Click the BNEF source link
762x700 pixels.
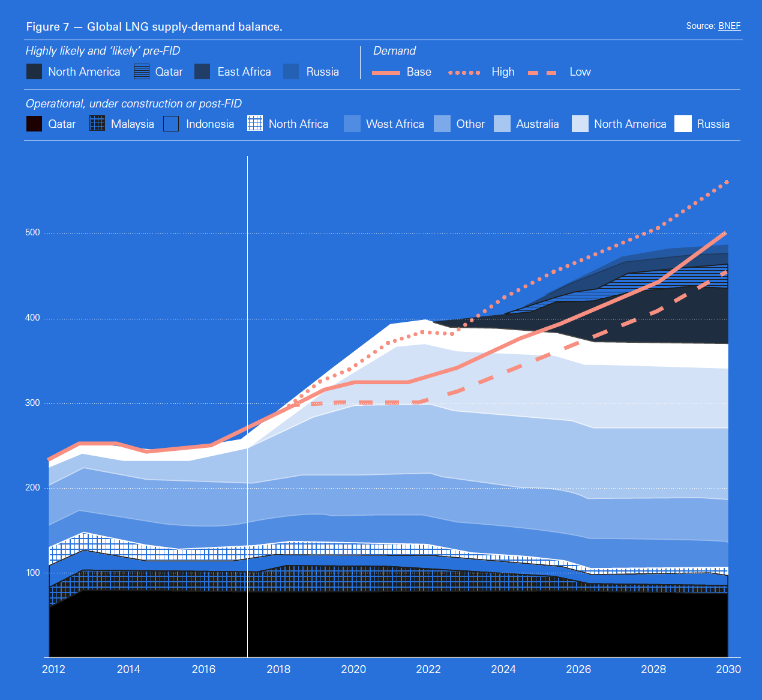coord(729,26)
